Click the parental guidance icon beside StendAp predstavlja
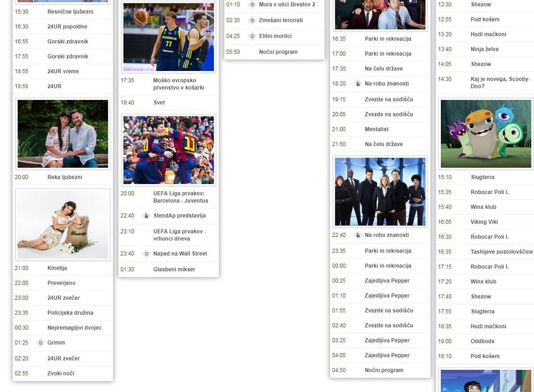The image size is (534, 392). 147,216
